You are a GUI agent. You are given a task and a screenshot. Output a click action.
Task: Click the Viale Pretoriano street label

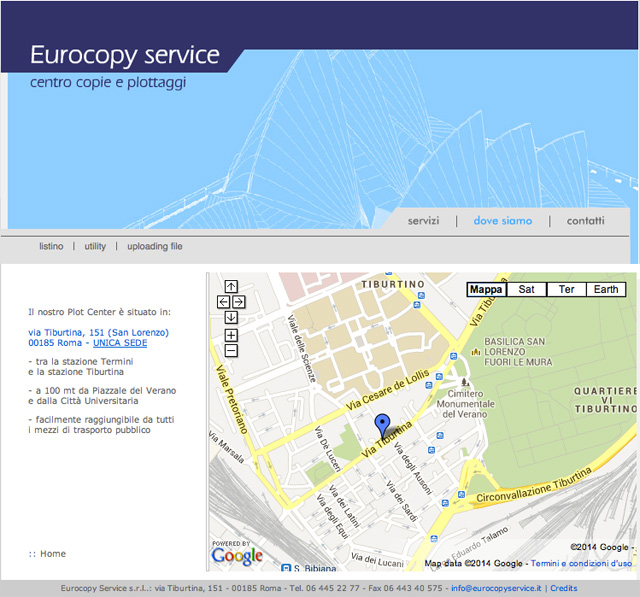[232, 399]
